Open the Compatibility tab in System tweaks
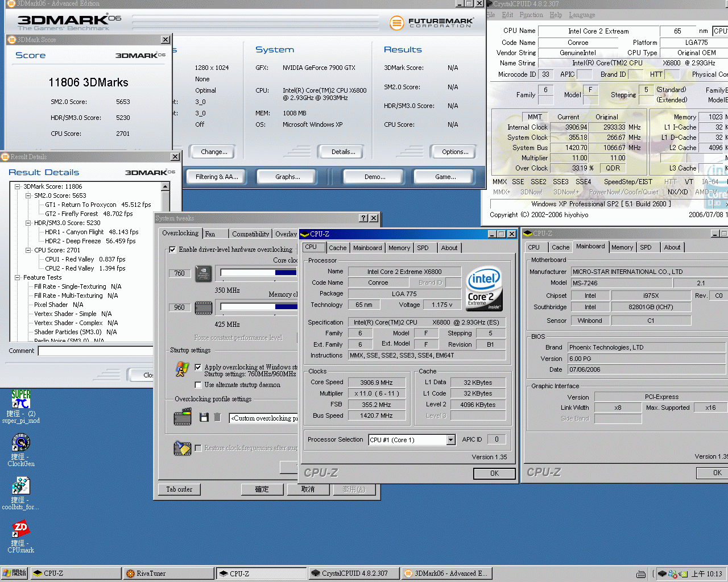The width and height of the screenshot is (728, 582). point(250,234)
